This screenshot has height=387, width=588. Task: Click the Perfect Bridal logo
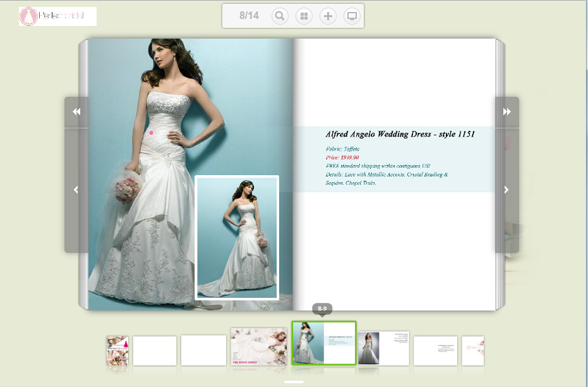tap(57, 16)
